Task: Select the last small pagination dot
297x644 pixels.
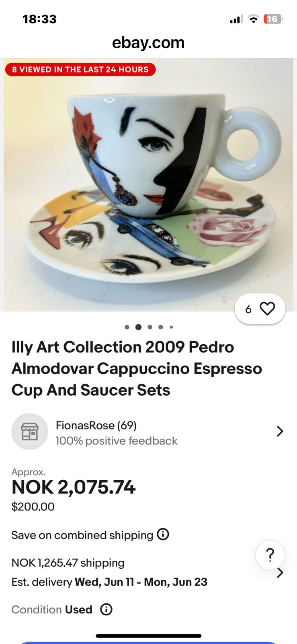Action: click(171, 327)
